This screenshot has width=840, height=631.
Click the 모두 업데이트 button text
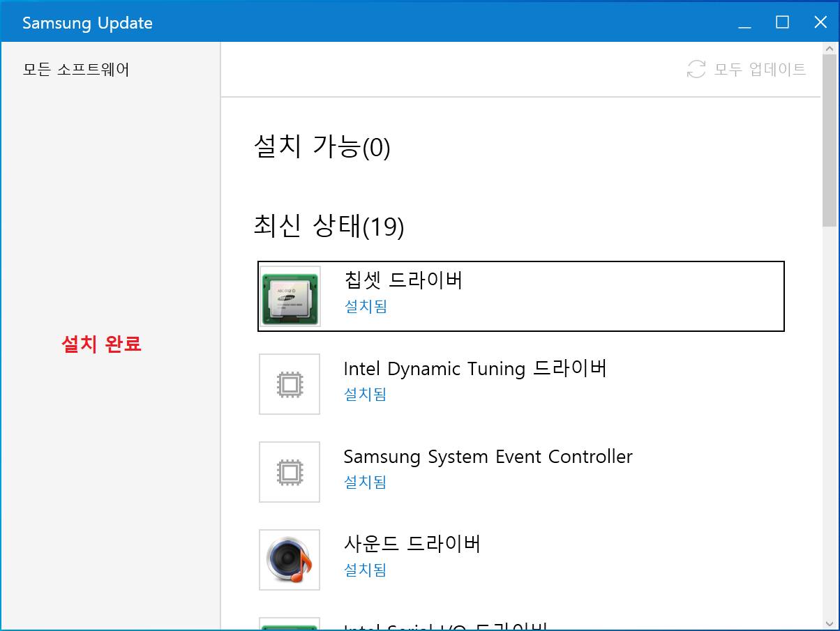coord(760,69)
